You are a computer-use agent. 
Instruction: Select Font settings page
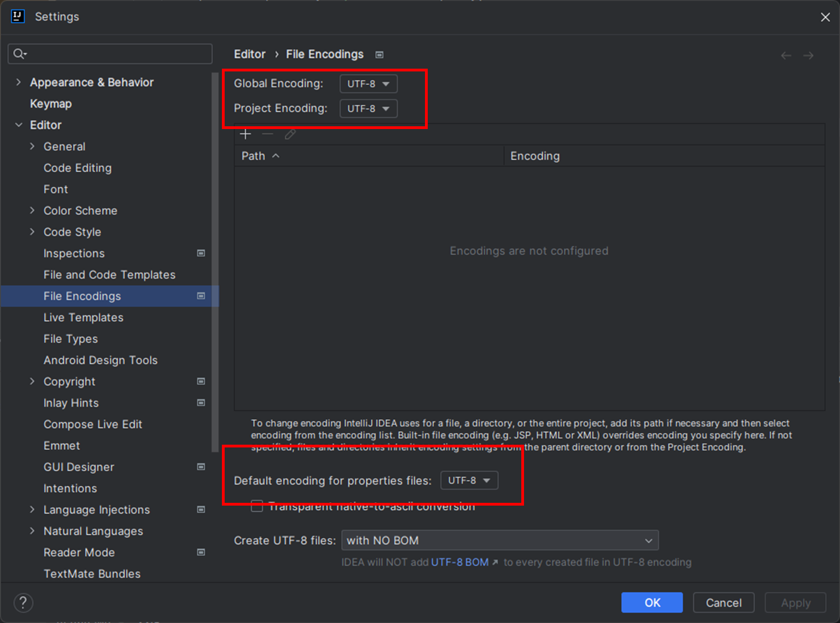click(56, 189)
